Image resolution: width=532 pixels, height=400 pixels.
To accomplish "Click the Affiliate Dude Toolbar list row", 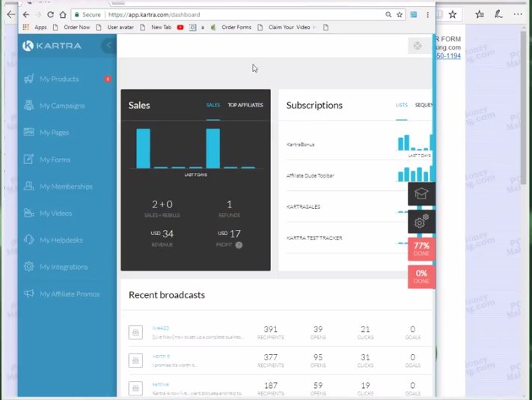I will [359, 175].
